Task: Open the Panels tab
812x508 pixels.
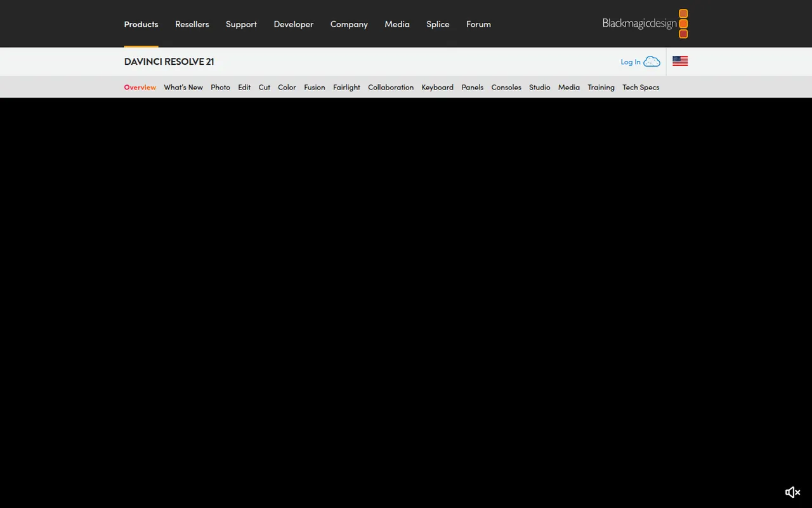Action: click(x=473, y=87)
